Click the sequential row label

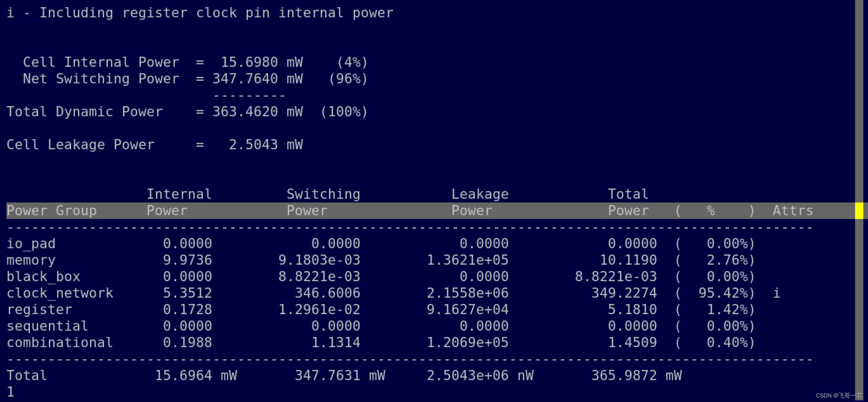[x=47, y=326]
